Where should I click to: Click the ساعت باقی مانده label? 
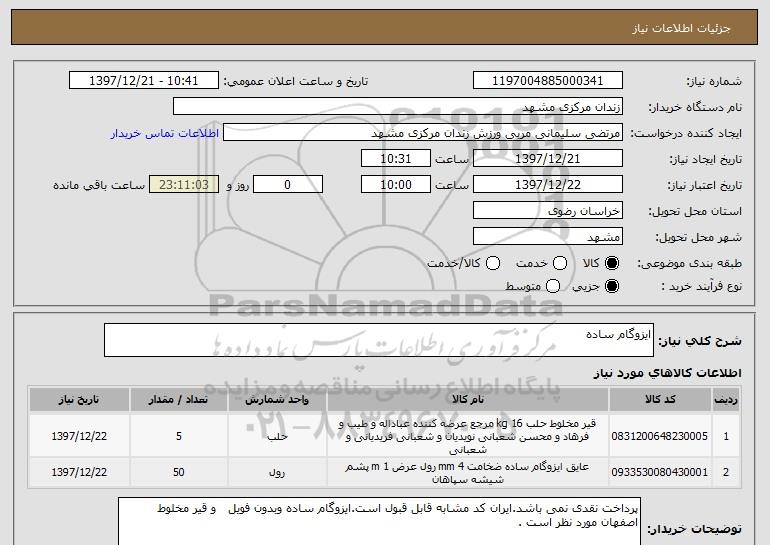click(99, 185)
